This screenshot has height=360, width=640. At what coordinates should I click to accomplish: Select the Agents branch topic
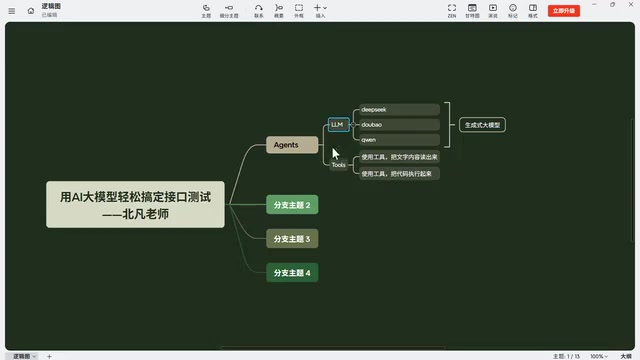point(292,145)
